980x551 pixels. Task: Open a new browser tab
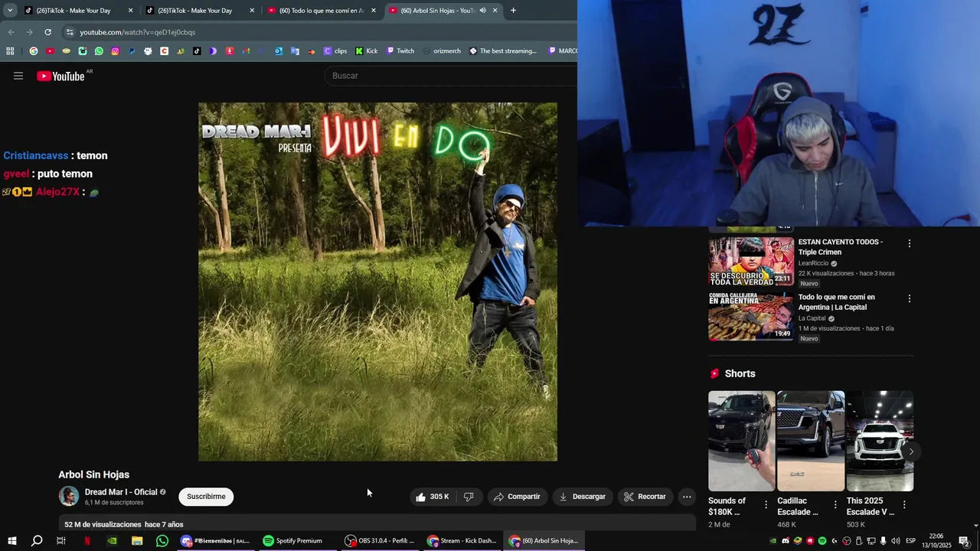pos(513,11)
